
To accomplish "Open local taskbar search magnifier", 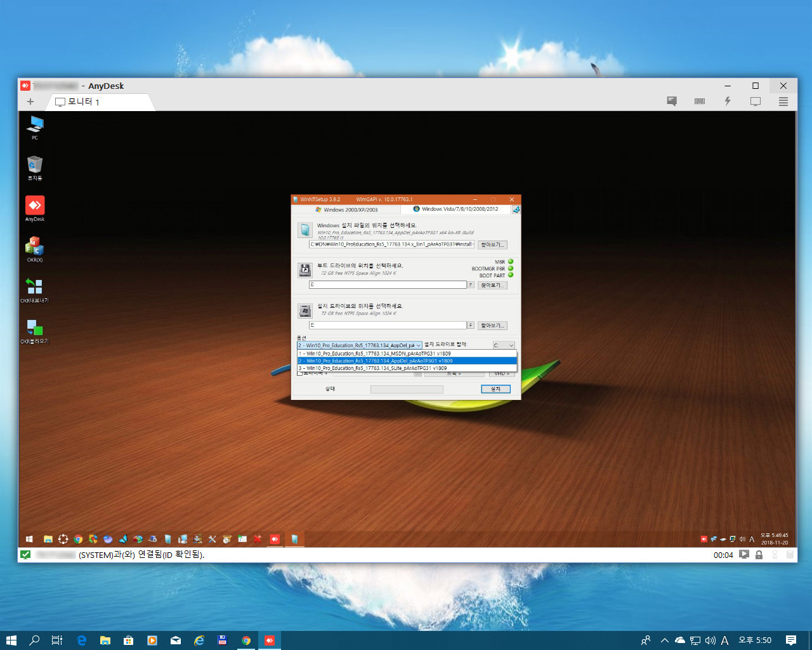I will tap(34, 640).
